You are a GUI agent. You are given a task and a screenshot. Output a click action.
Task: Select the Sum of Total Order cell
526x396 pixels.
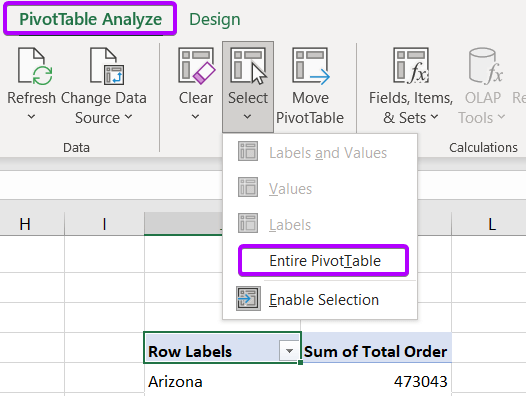pyautogui.click(x=376, y=348)
